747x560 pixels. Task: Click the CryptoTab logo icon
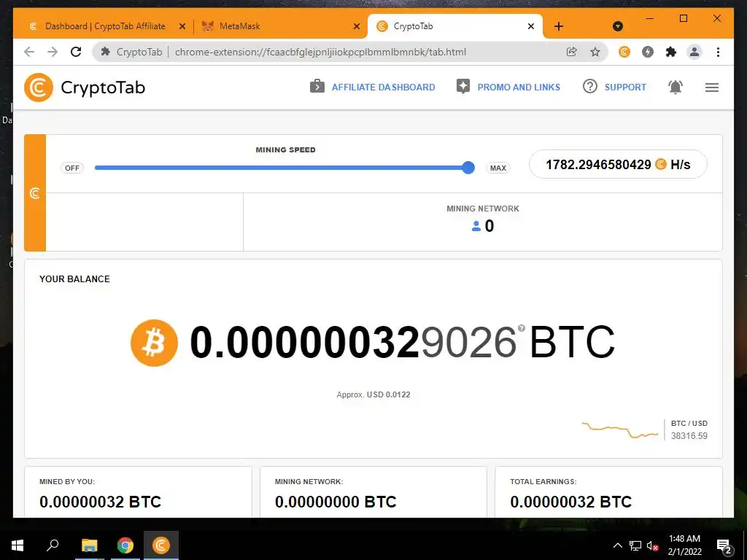[39, 87]
